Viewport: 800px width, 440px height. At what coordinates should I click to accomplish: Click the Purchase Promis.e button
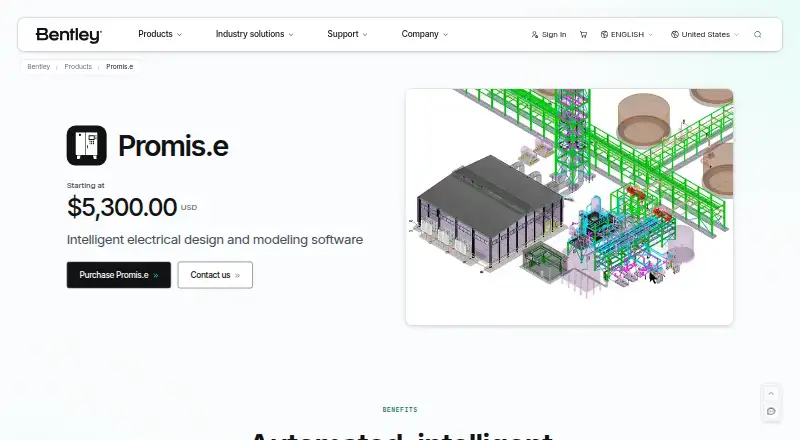(119, 275)
